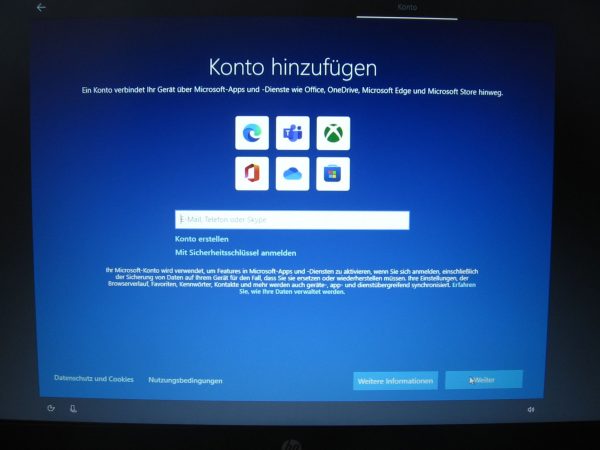The image size is (600, 450).
Task: Click the Xbox icon tile
Action: 333,133
